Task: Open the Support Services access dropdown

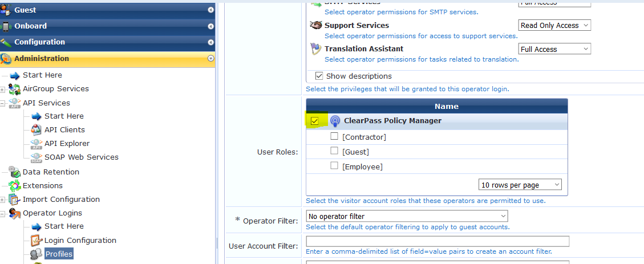Action: pyautogui.click(x=554, y=26)
